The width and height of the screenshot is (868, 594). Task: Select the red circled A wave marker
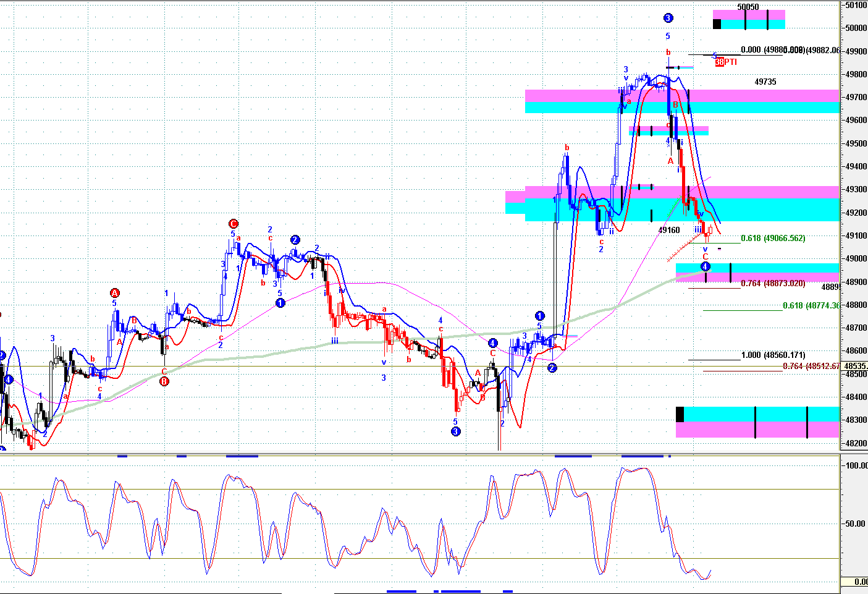click(x=114, y=293)
